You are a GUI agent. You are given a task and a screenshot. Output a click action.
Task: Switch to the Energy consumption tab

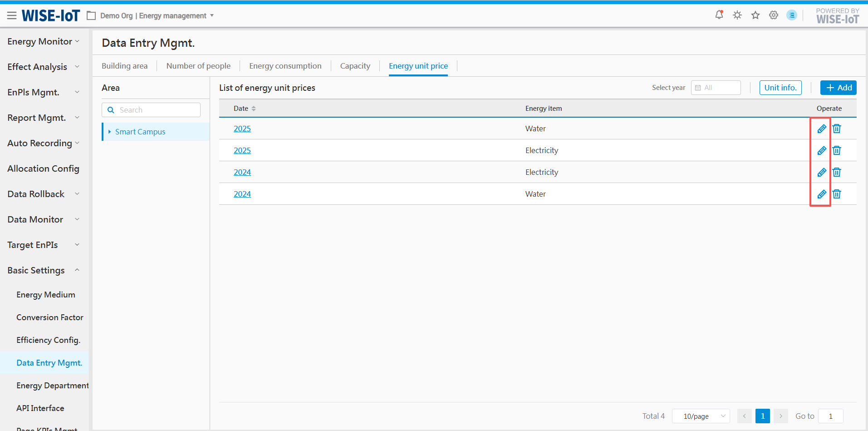[x=285, y=66]
